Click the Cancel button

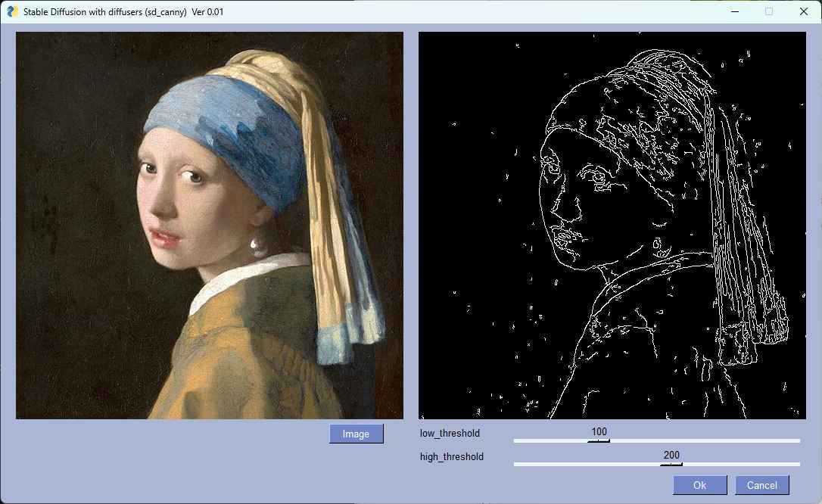point(762,485)
